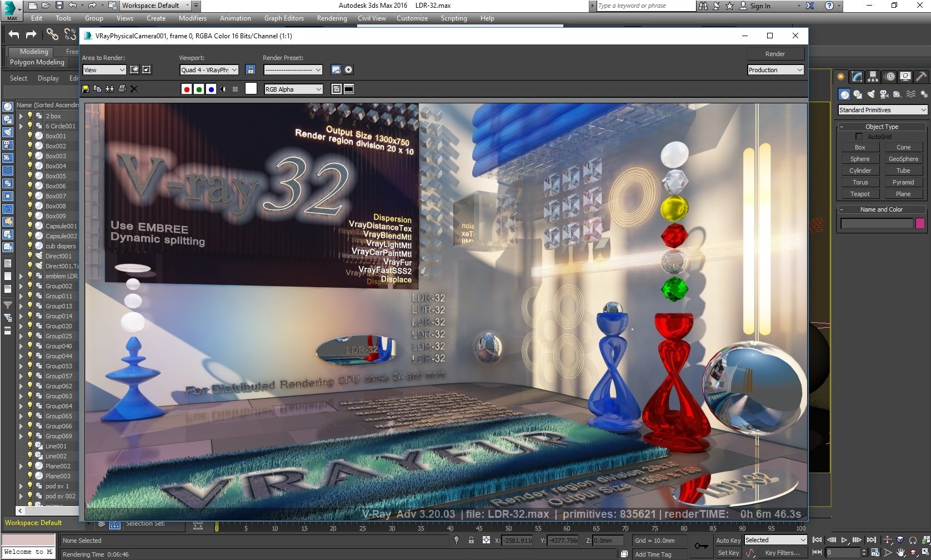This screenshot has height=560, width=931.
Task: Open the Scripting menu
Action: [454, 18]
